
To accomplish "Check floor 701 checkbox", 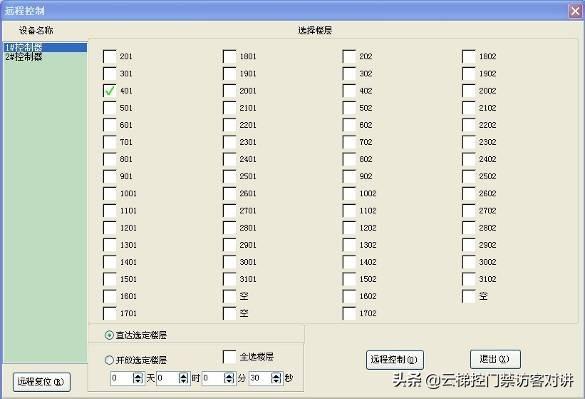I will point(109,142).
